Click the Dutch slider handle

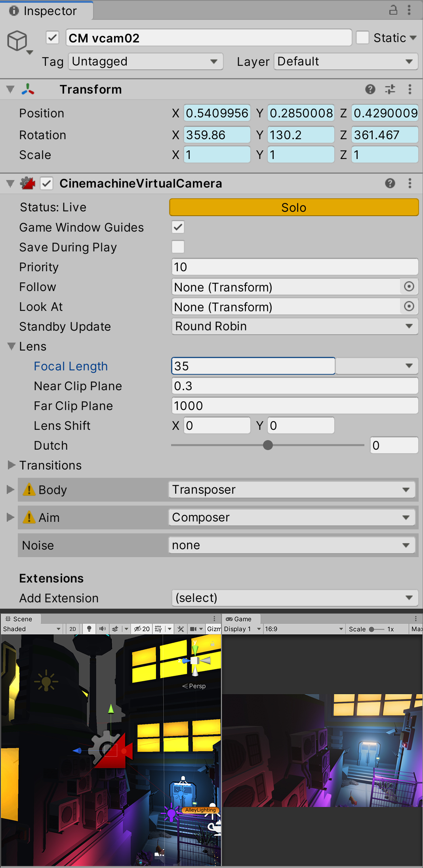click(x=268, y=445)
